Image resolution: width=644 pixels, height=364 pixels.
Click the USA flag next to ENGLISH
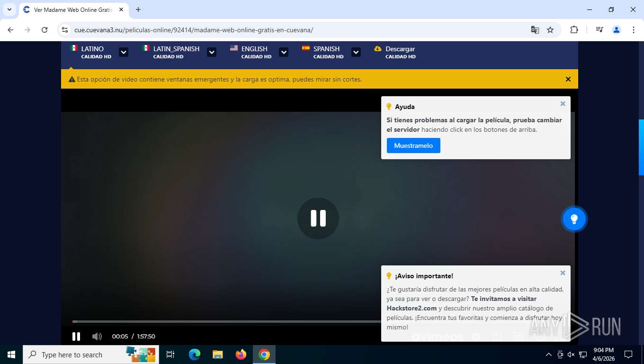pos(234,48)
